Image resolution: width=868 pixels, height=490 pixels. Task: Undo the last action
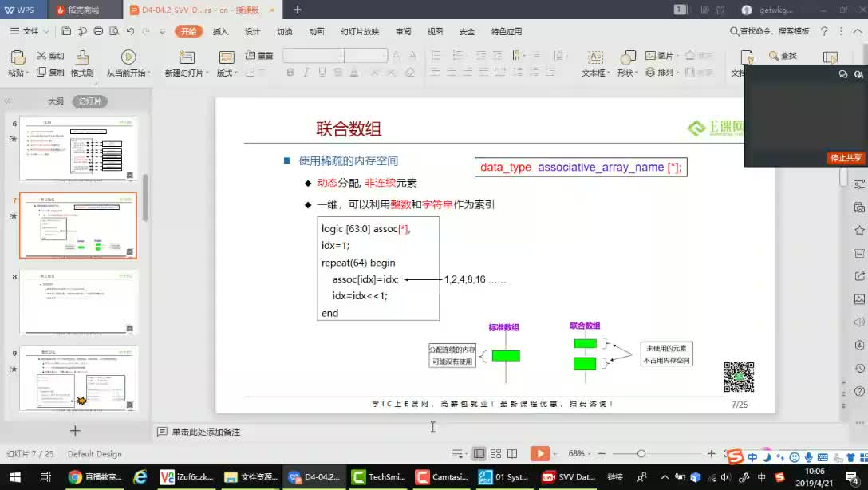pyautogui.click(x=130, y=31)
